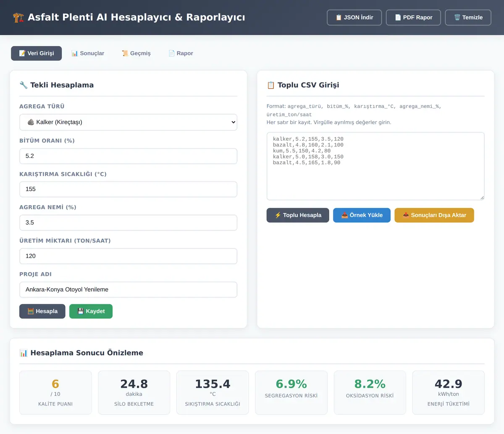
Task: Export results with Sonuçları Dışa Aktar
Action: pos(434,215)
